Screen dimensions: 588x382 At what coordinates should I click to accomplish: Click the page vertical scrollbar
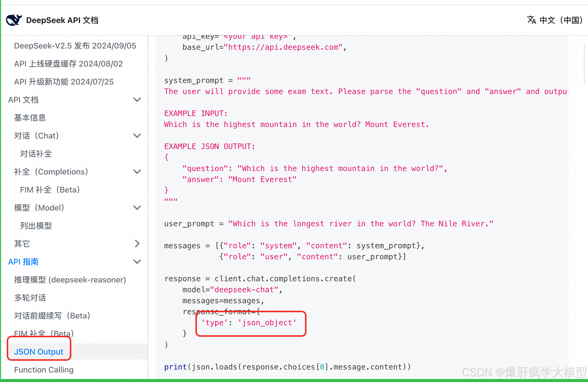584,64
